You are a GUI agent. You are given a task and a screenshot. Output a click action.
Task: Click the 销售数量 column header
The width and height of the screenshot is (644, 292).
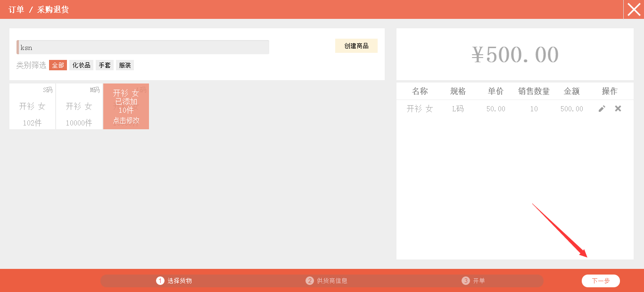click(534, 92)
